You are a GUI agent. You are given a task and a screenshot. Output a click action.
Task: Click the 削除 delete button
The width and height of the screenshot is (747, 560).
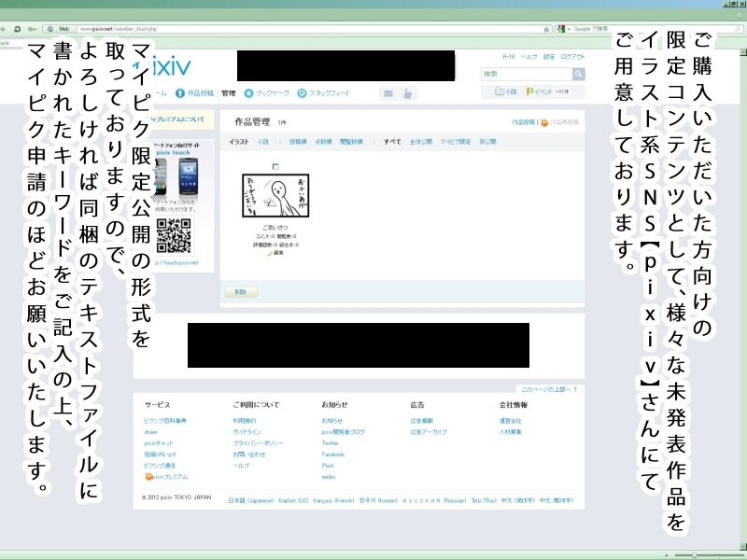coord(241,292)
